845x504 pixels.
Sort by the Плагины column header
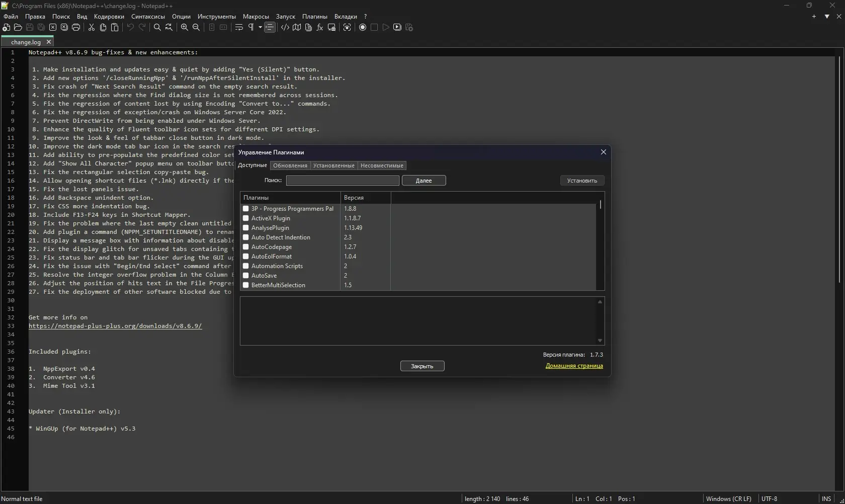(290, 198)
